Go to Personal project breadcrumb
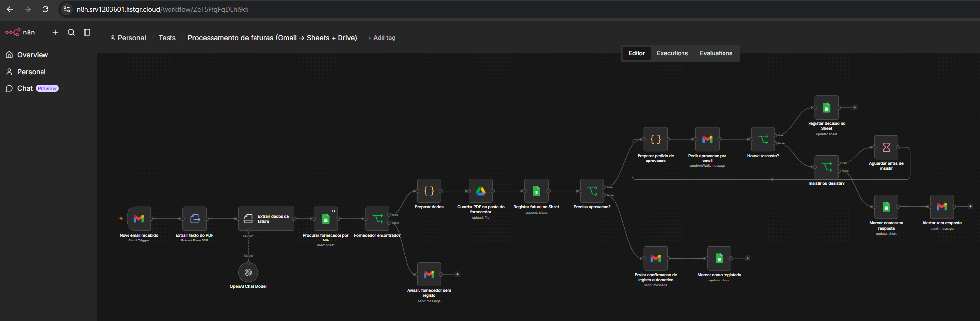 [x=128, y=38]
